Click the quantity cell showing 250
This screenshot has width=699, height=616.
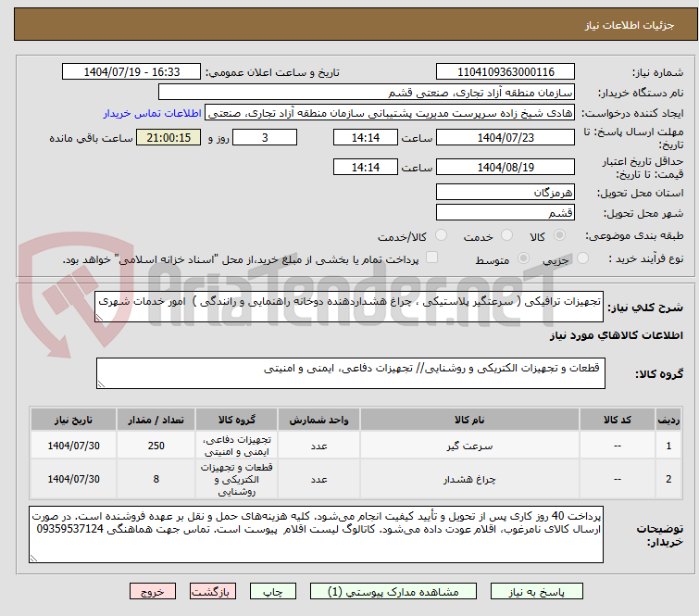point(156,446)
